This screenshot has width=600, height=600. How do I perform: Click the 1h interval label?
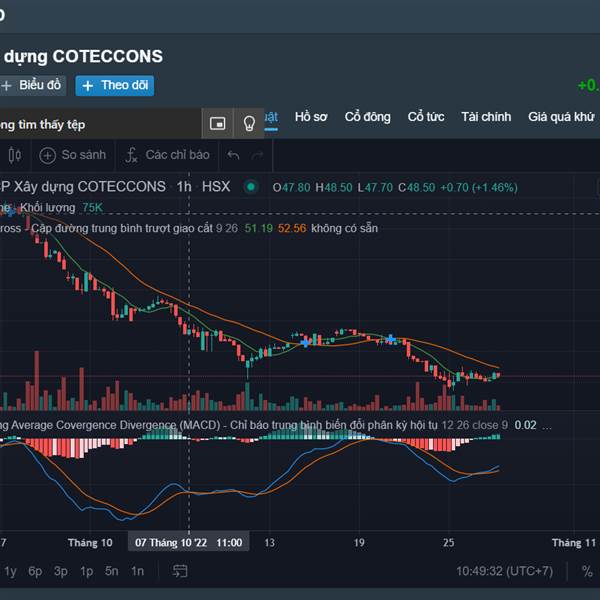pos(184,187)
